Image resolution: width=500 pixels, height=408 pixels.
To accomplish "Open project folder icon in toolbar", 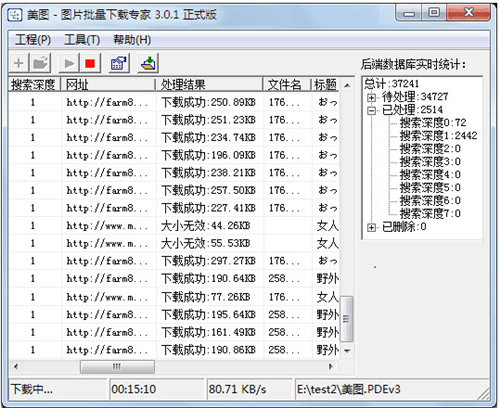I will tap(40, 63).
